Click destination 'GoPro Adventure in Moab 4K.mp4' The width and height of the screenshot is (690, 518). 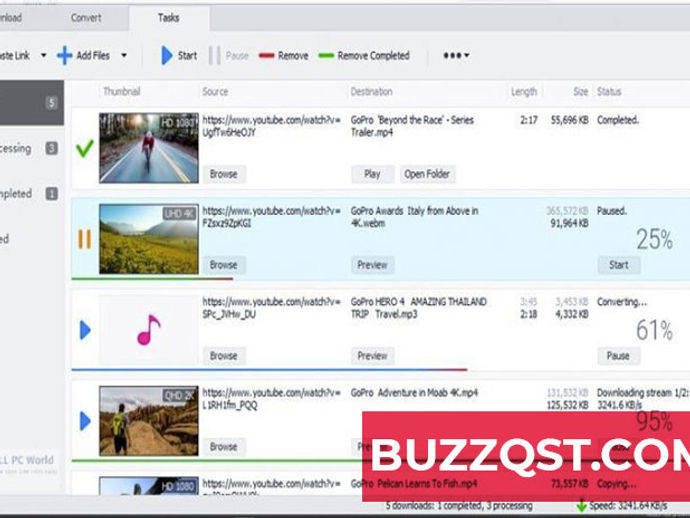coord(414,393)
